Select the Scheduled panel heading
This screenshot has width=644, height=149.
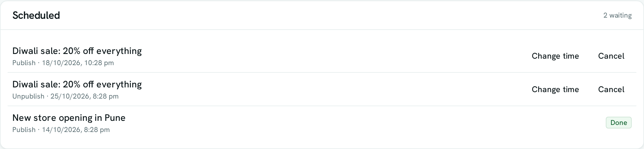36,15
